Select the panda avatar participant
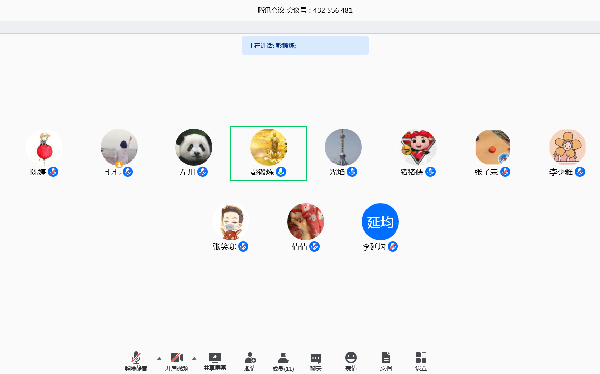Screen dimensions: 600x374 tap(194, 147)
